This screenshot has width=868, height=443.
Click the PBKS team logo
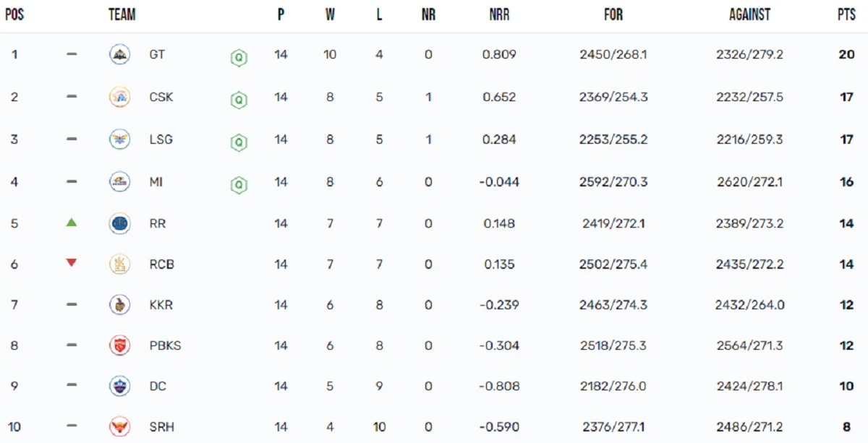pos(119,345)
